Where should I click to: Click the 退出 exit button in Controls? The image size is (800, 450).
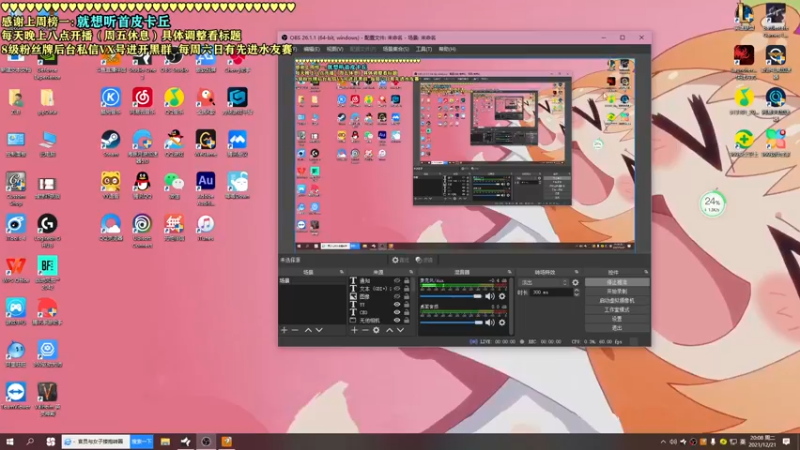[x=617, y=328]
